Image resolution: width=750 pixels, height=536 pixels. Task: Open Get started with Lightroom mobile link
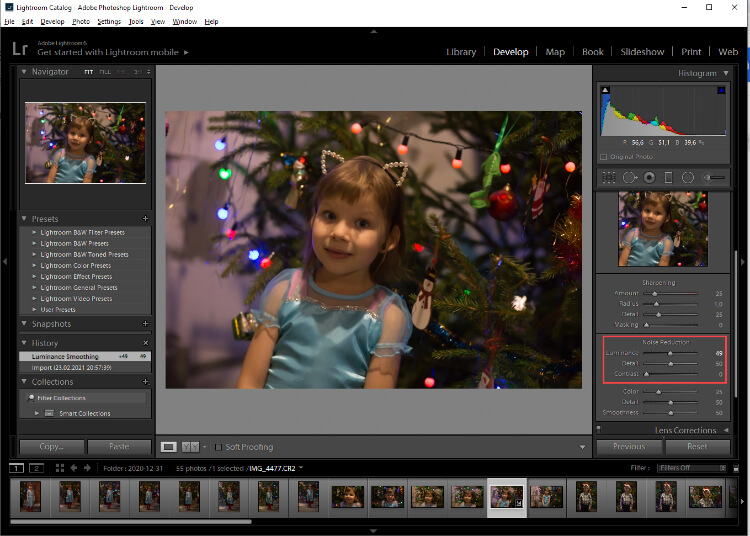[x=113, y=52]
